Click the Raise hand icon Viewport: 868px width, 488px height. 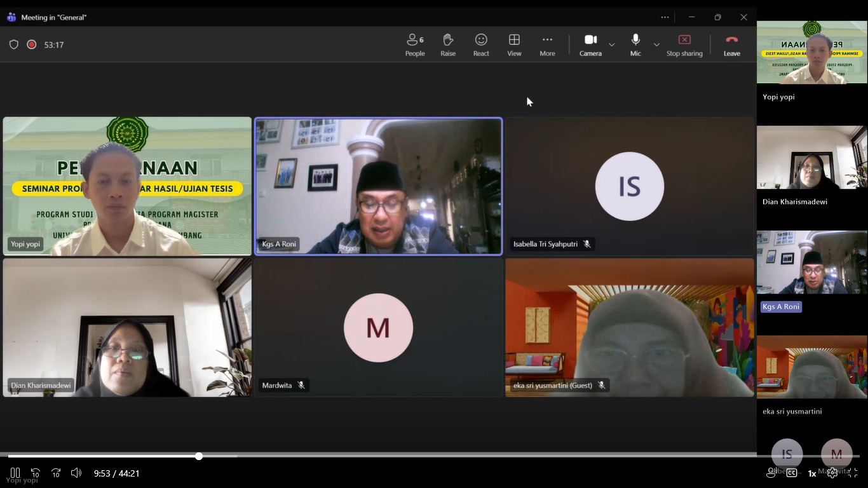(448, 44)
